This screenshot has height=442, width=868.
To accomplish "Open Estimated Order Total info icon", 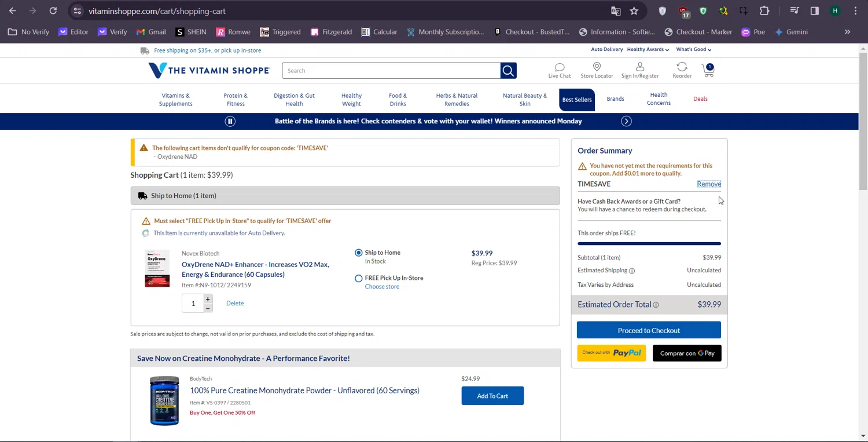I will (656, 305).
